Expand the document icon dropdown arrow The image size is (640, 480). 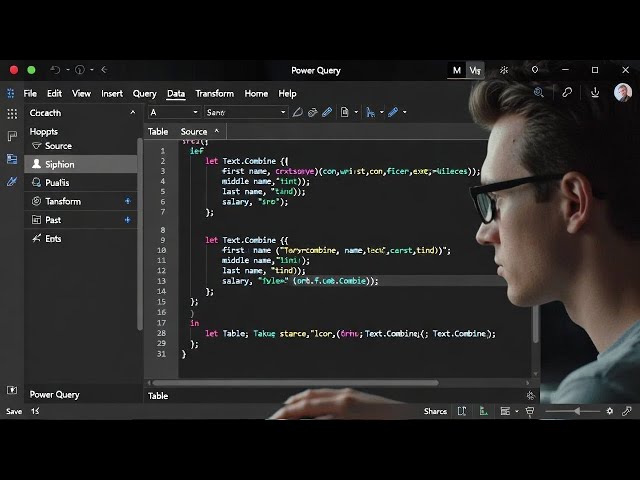coord(356,112)
